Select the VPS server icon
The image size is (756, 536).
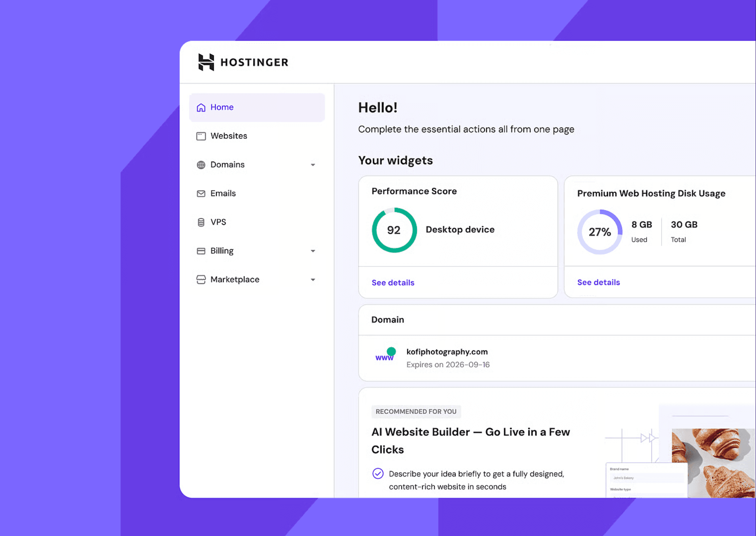click(x=201, y=222)
